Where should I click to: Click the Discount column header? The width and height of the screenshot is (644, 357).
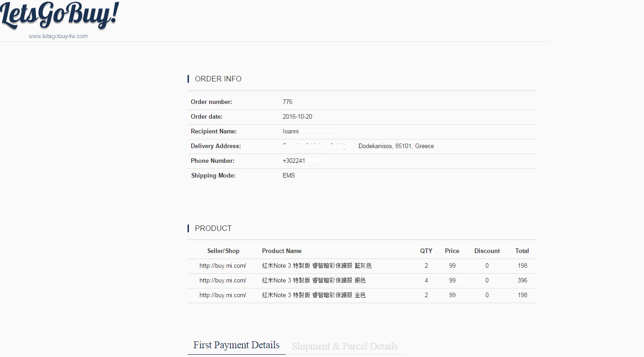pos(487,251)
